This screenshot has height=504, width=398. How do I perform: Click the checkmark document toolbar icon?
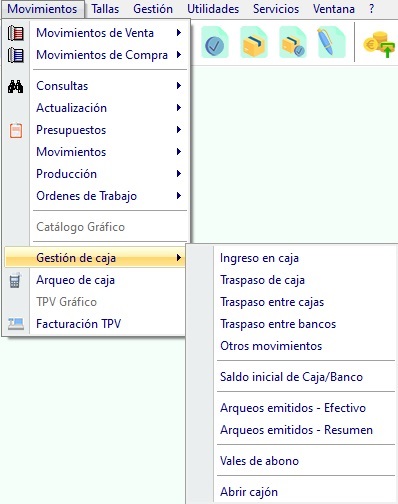click(x=215, y=42)
